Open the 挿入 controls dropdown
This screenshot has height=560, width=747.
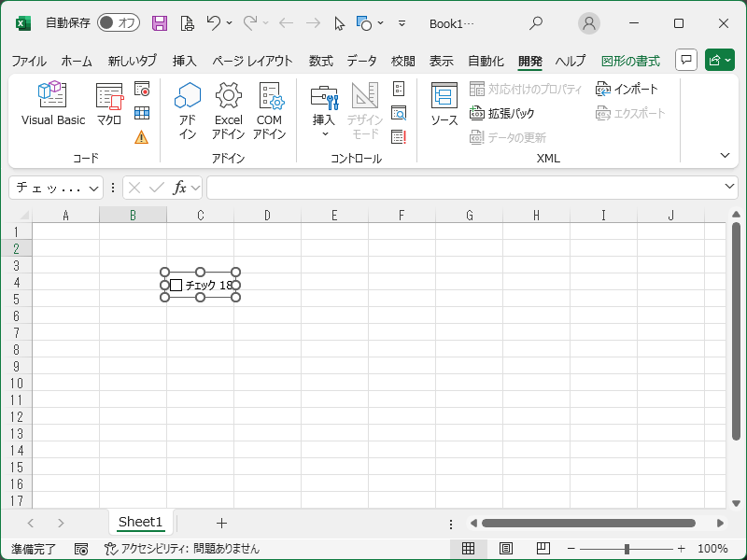click(x=324, y=110)
